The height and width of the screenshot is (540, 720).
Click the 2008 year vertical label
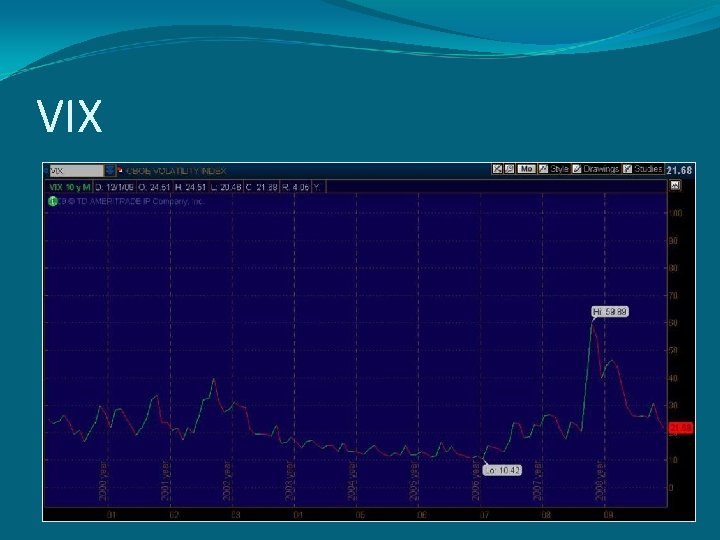600,481
